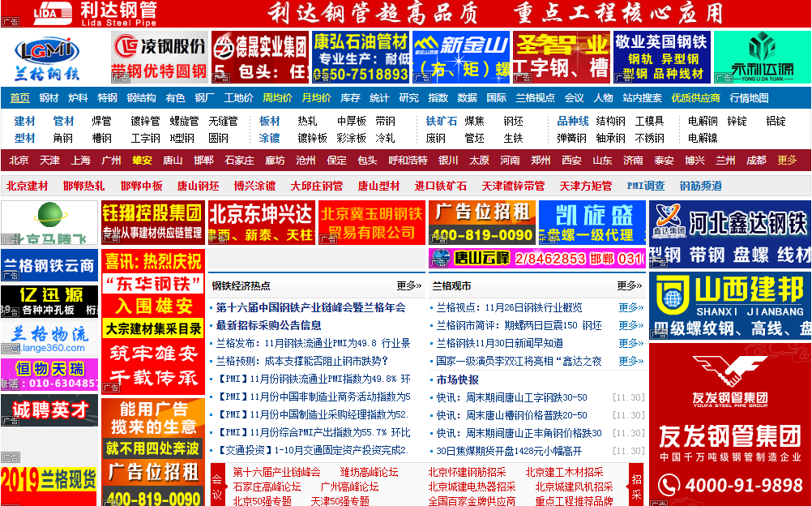812x506 pixels.
Task: Click the 不锈钢 category link
Action: click(649, 139)
